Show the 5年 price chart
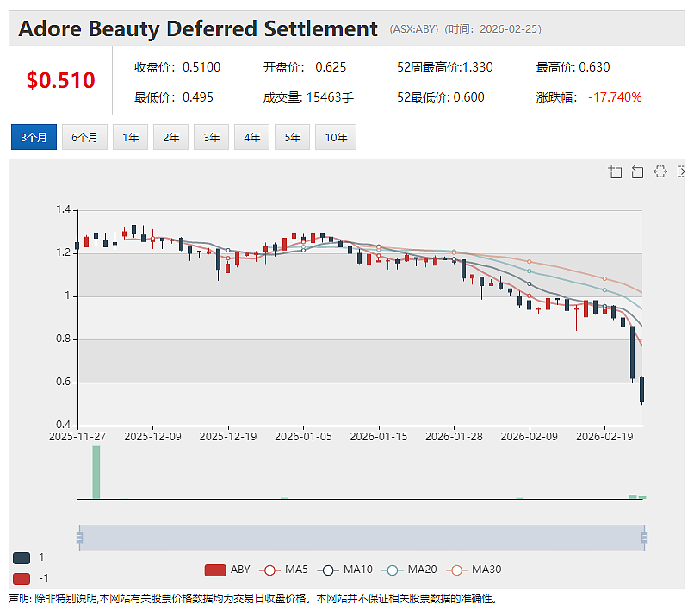Screen dimensions: 700x610 click(x=293, y=137)
